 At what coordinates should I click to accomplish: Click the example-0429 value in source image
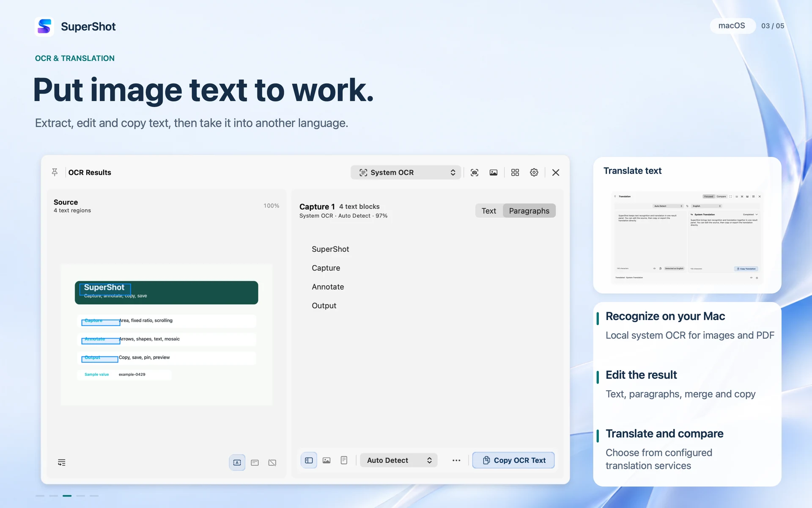coord(132,375)
